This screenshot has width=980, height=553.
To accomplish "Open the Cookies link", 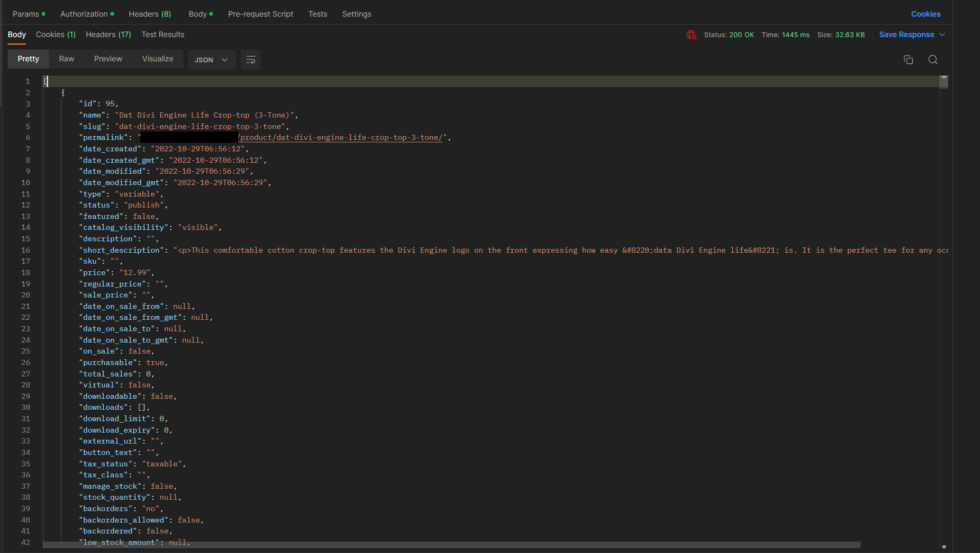I will coord(925,14).
